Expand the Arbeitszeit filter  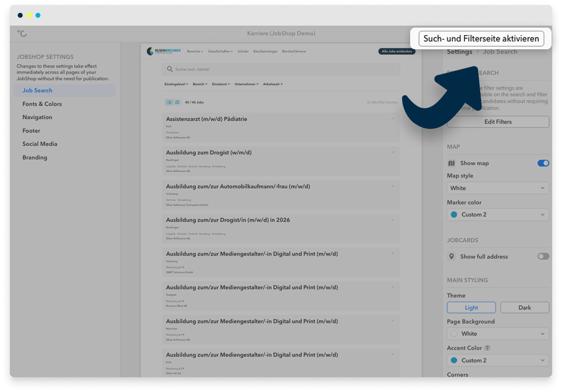point(273,84)
